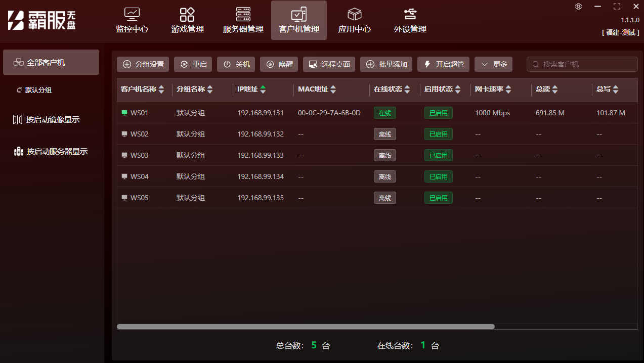Screen dimensions: 644x363
Task: Click the 在线台数 online count
Action: click(x=408, y=346)
